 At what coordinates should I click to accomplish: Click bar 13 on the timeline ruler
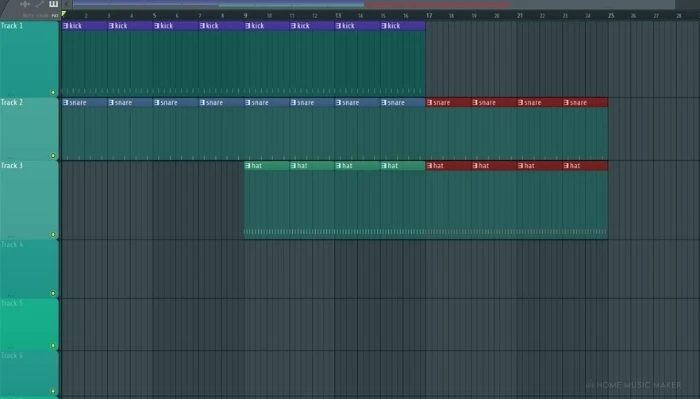[x=338, y=16]
